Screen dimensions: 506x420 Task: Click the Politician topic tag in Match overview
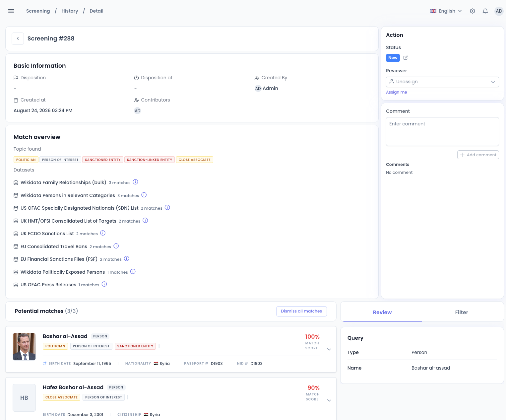[x=26, y=160]
